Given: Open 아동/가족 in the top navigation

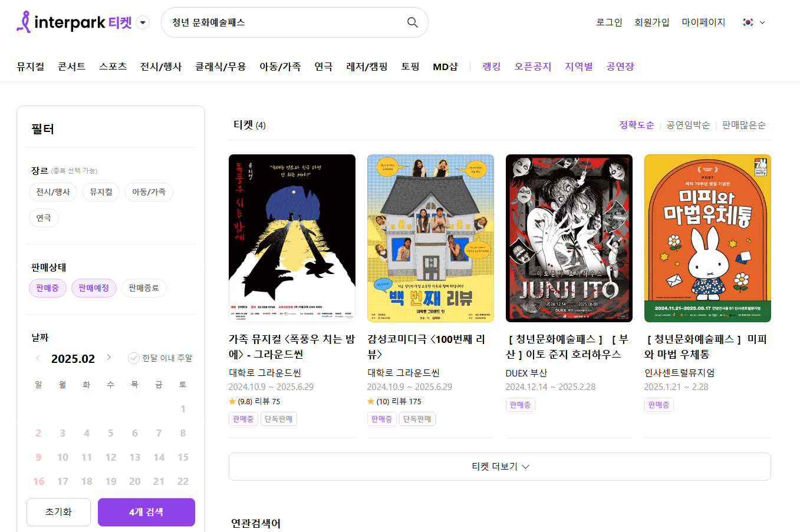Looking at the screenshot, I should [280, 67].
